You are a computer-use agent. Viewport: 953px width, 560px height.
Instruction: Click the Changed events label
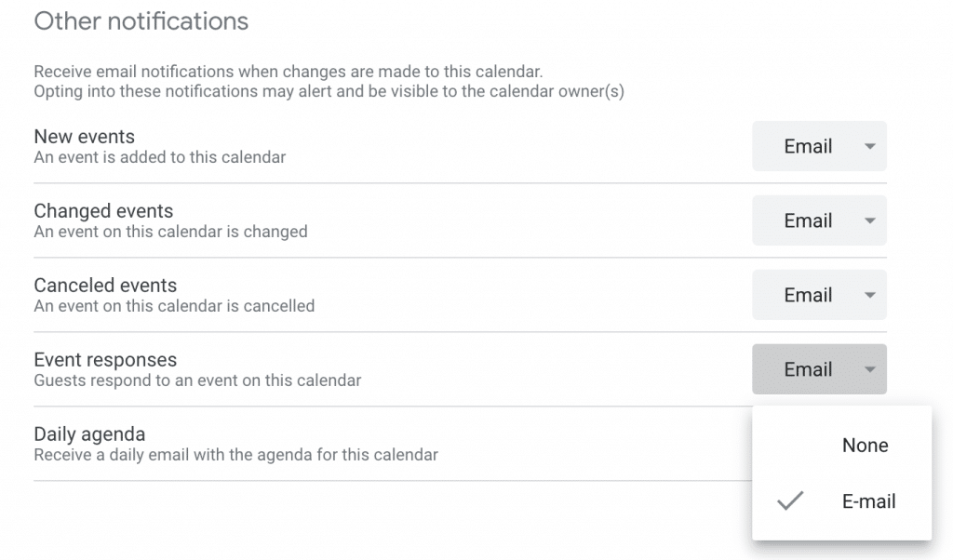(x=103, y=211)
